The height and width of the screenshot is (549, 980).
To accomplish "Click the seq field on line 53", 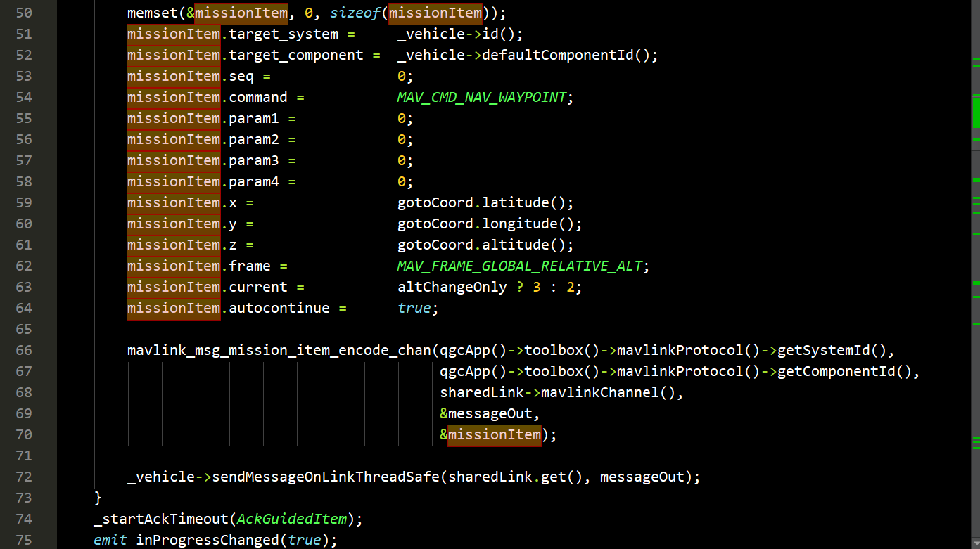I will 241,76.
